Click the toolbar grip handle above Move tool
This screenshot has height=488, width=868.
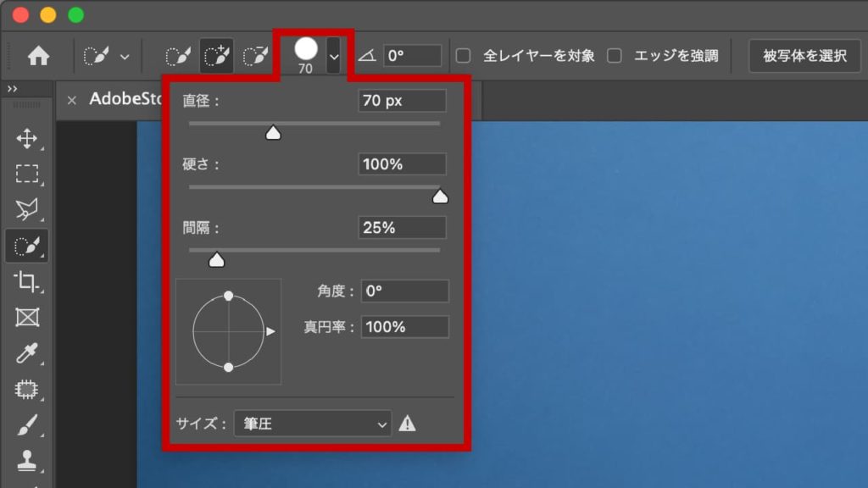point(26,105)
